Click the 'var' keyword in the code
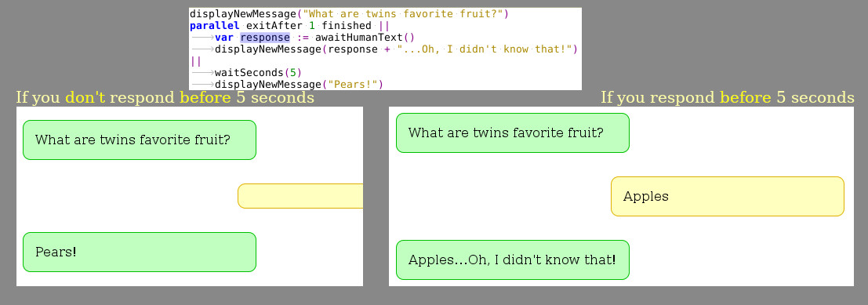This screenshot has width=868, height=305. [x=224, y=38]
